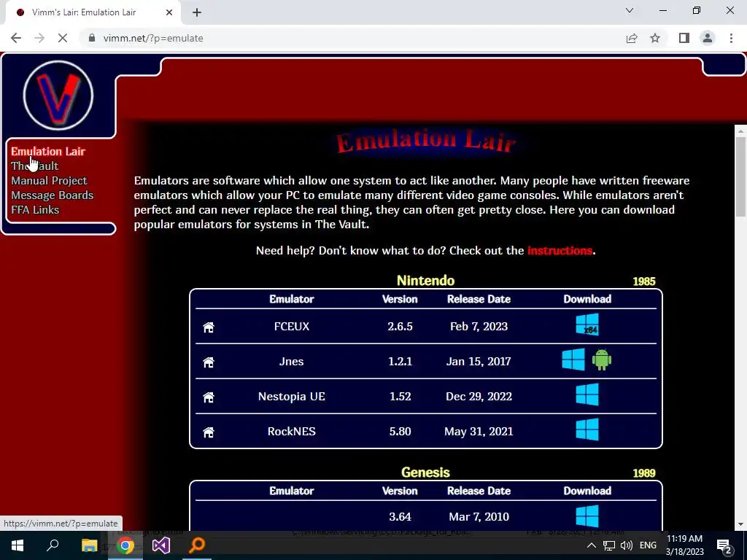Image resolution: width=747 pixels, height=560 pixels.
Task: Click the Feb 7, 2023 release date
Action: coord(479,327)
